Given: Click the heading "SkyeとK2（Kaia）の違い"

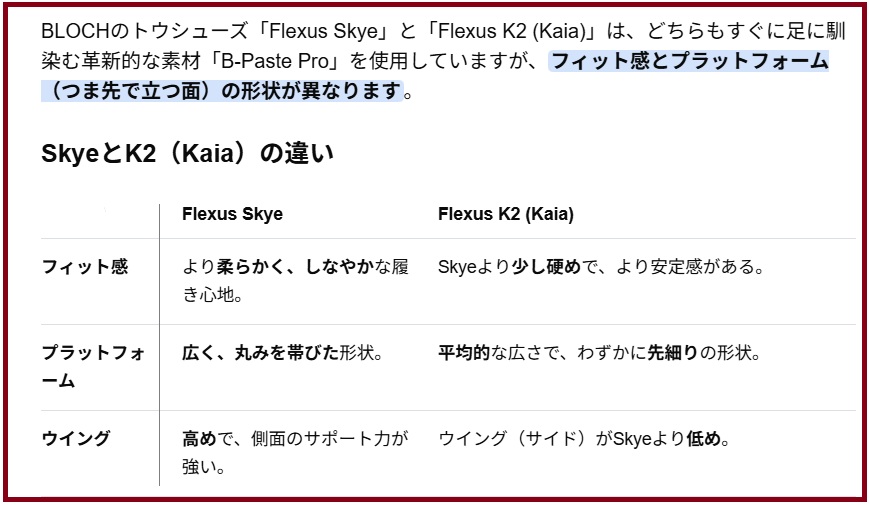Looking at the screenshot, I should (187, 154).
